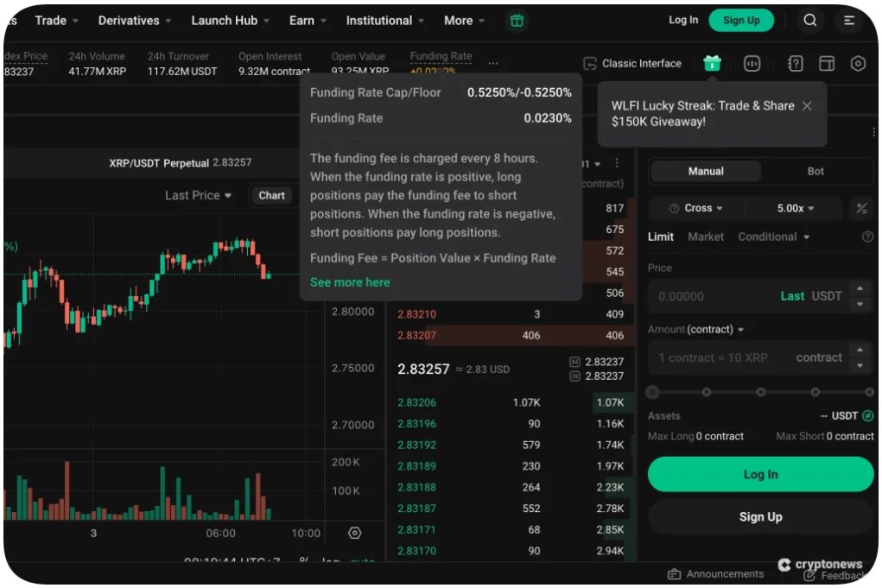Show more market stats via ellipsis

[493, 64]
